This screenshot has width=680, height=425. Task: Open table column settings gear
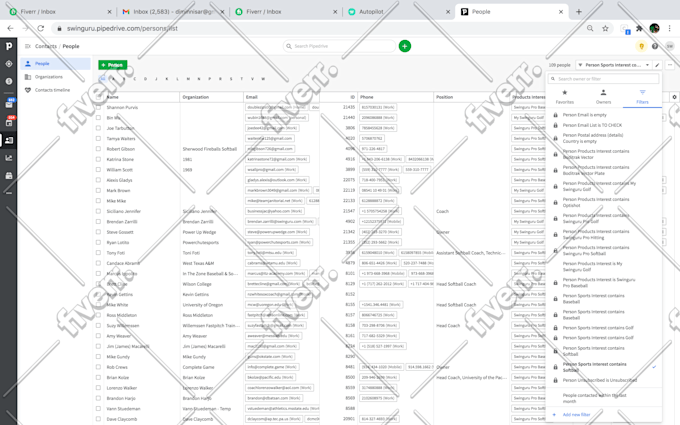point(674,97)
